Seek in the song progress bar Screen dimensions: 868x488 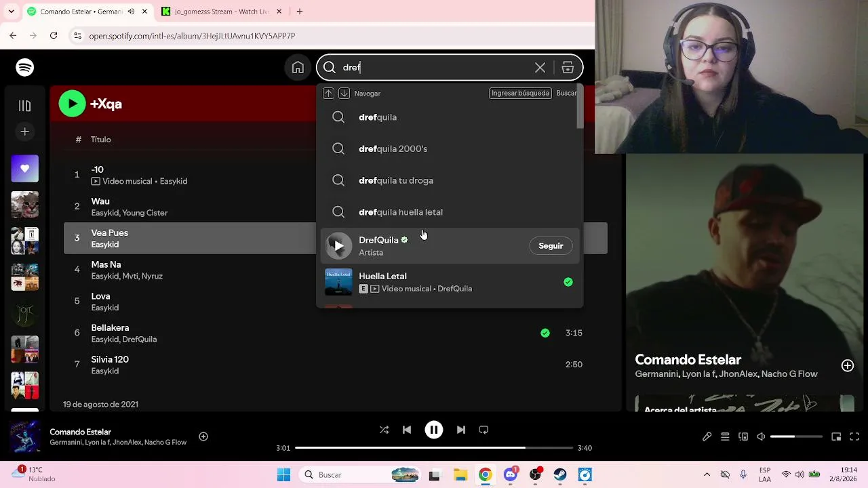(x=434, y=448)
